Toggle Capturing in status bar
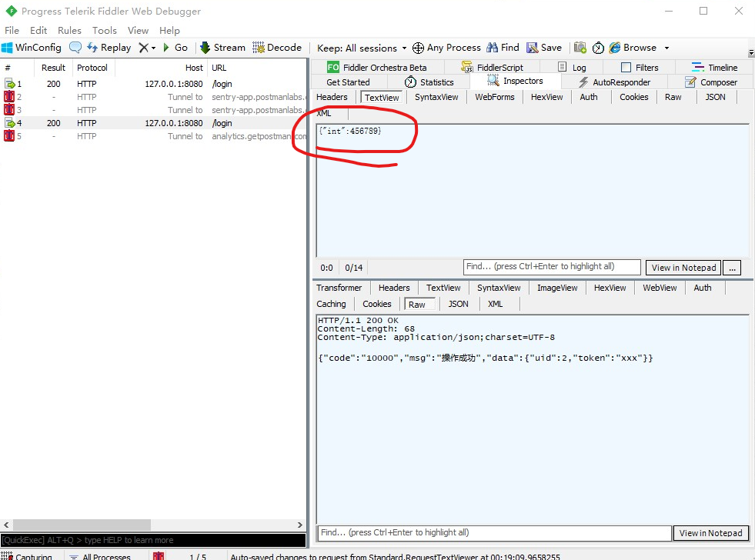This screenshot has width=755, height=560. [26, 556]
